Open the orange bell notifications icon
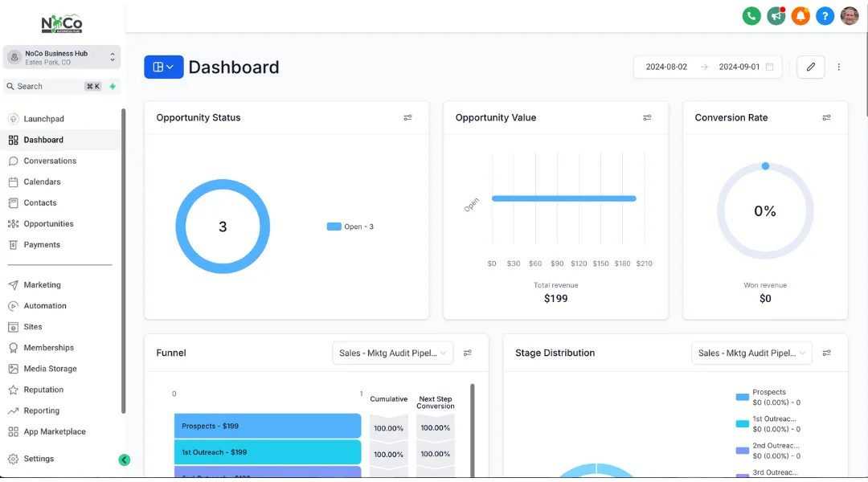The height and width of the screenshot is (482, 868). 800,16
